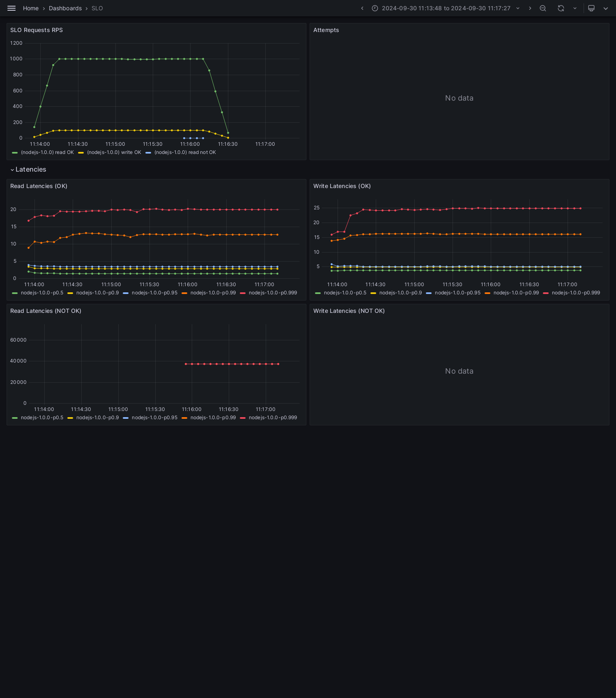Open Write Latencies (OK) panel title

[342, 186]
